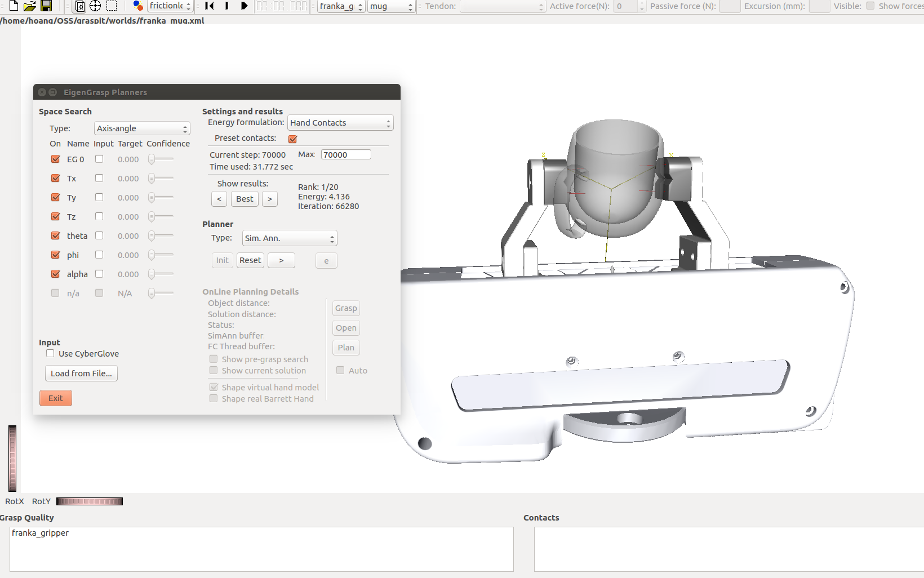The height and width of the screenshot is (578, 924).
Task: Open a world file with folder icon
Action: (29, 6)
